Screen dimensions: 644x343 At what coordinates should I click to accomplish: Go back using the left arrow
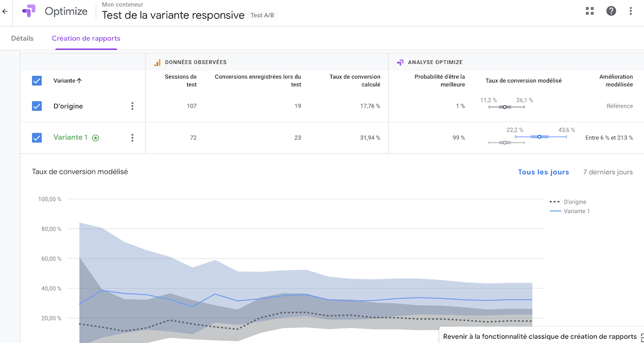(x=5, y=11)
